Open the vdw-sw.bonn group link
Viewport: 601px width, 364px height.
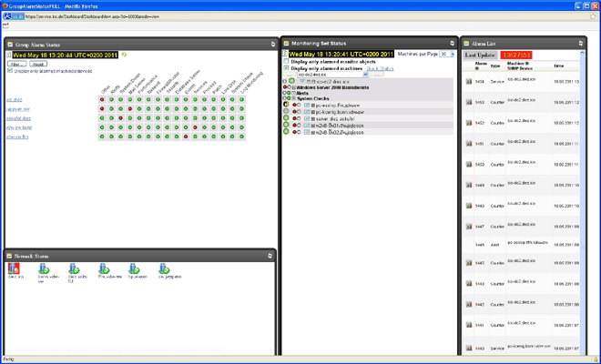click(x=19, y=127)
